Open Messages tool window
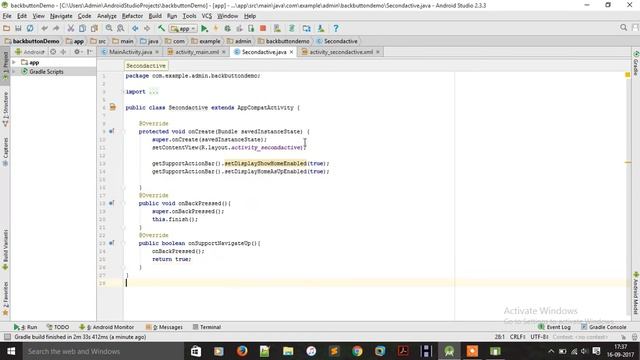This screenshot has width=640, height=360. [164, 327]
